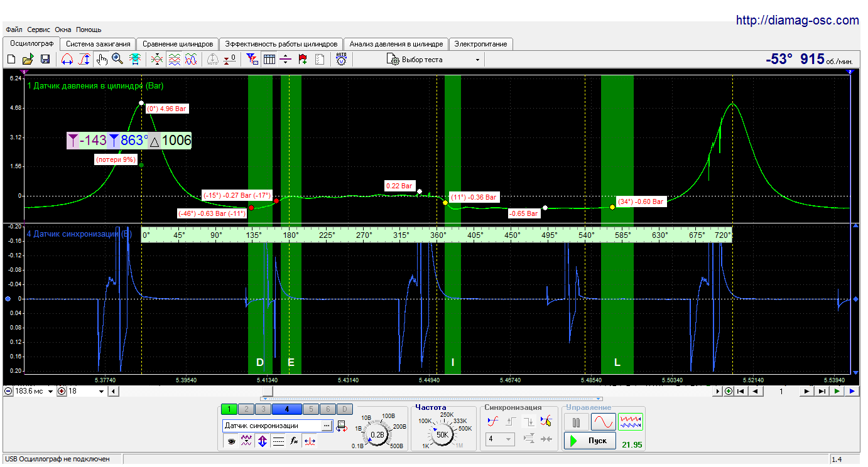Open Анализ давления в цилиндре tab

click(396, 44)
